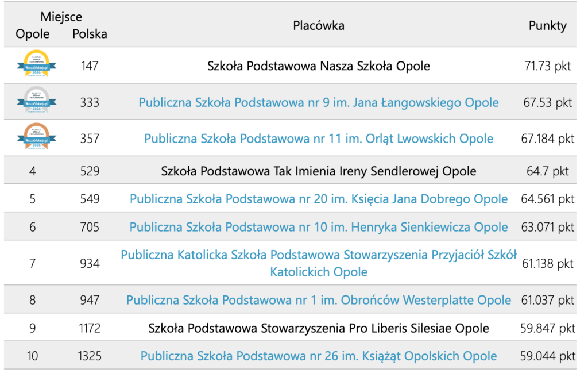Click the bronze medal badge icon
The width and height of the screenshot is (588, 373).
point(36,138)
